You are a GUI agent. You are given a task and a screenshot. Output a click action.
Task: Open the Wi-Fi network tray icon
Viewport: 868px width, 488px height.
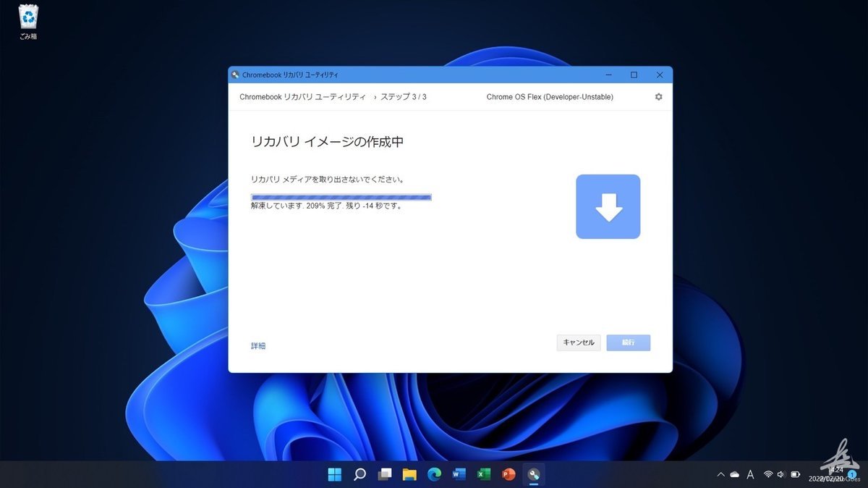768,474
